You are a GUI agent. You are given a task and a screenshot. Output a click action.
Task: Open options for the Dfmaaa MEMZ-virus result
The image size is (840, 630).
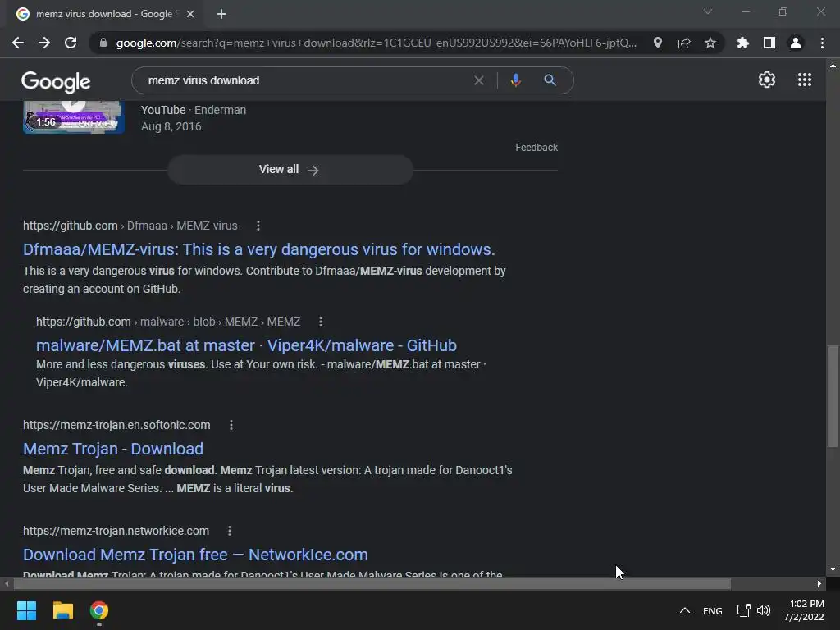[x=258, y=226]
